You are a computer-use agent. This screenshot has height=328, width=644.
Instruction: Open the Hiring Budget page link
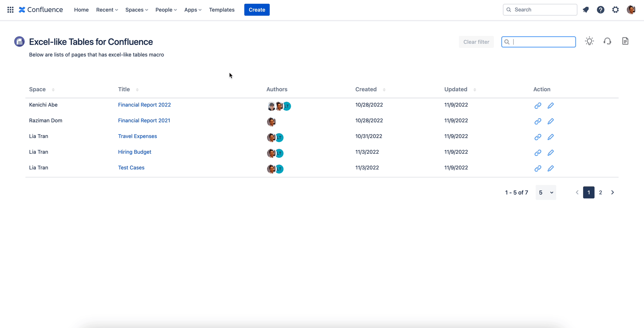point(134,152)
